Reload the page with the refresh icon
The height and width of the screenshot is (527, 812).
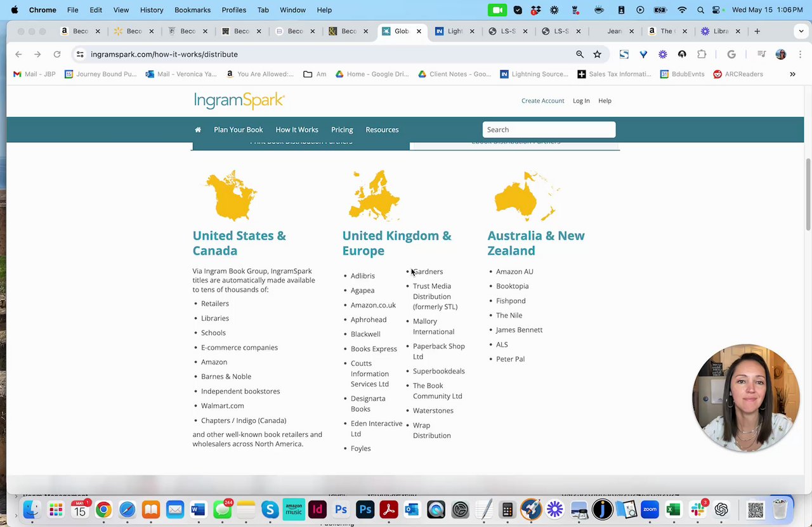point(57,55)
